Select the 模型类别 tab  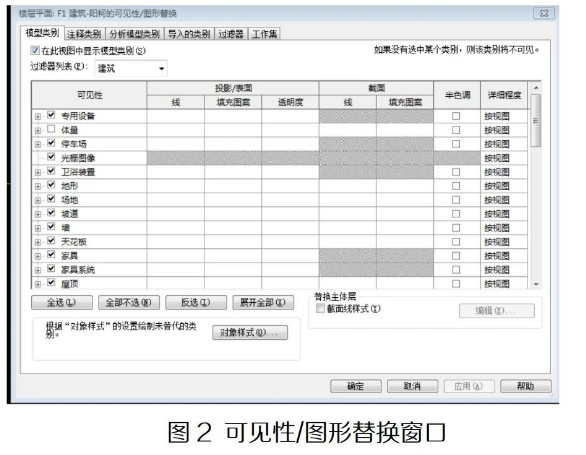(42, 33)
